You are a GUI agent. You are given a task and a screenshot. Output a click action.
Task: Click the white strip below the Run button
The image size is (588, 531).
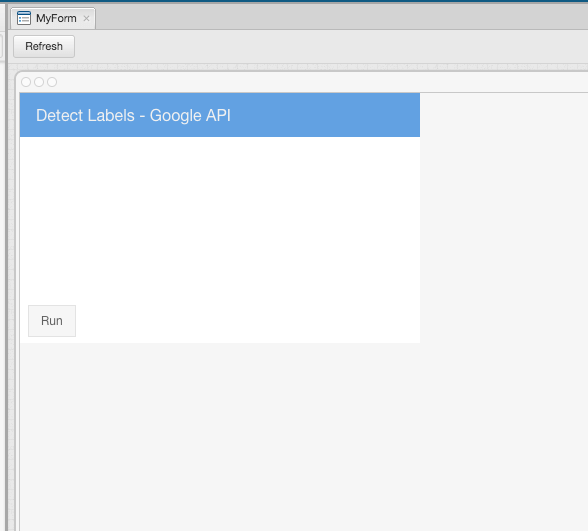220,340
